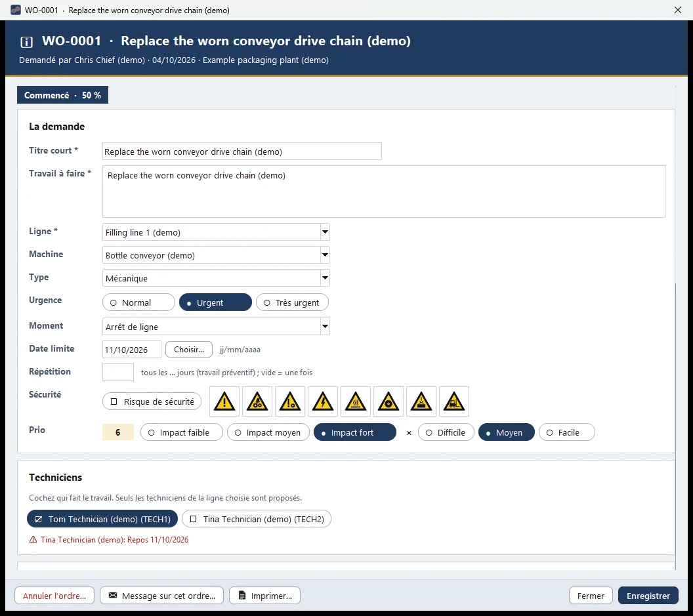The height and width of the screenshot is (616, 693).
Task: Select the Impact faible option
Action: click(182, 432)
